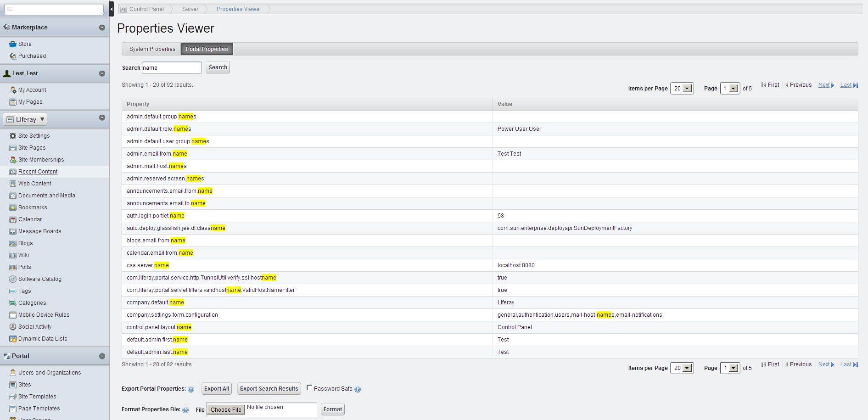The height and width of the screenshot is (420, 868).
Task: Click the Tags icon
Action: (13, 291)
